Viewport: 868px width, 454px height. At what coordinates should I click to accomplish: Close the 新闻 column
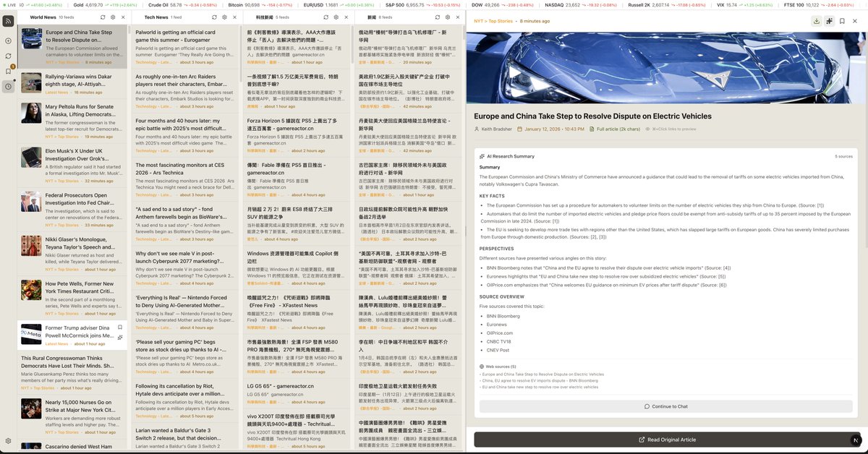[x=459, y=17]
